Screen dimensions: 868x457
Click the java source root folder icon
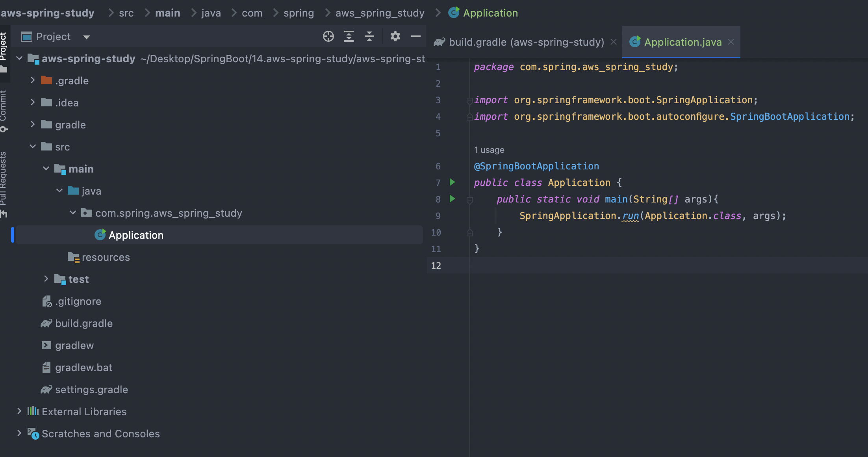(x=73, y=191)
